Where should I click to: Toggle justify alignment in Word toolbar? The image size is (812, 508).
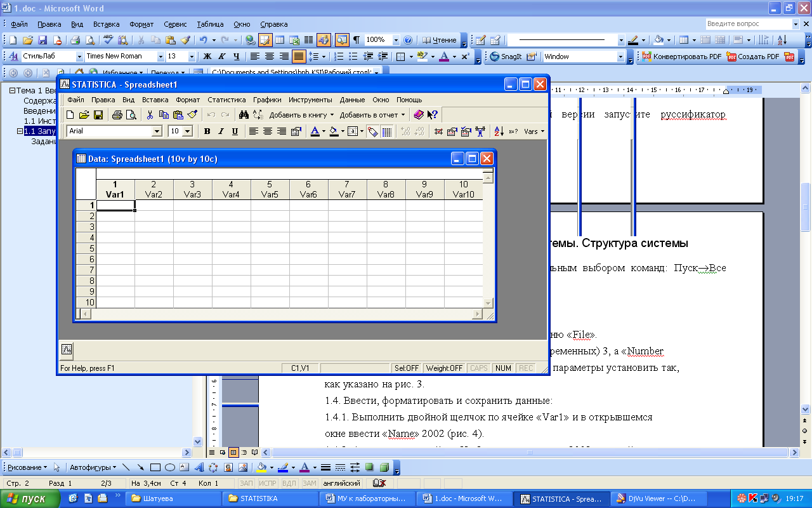[x=298, y=57]
